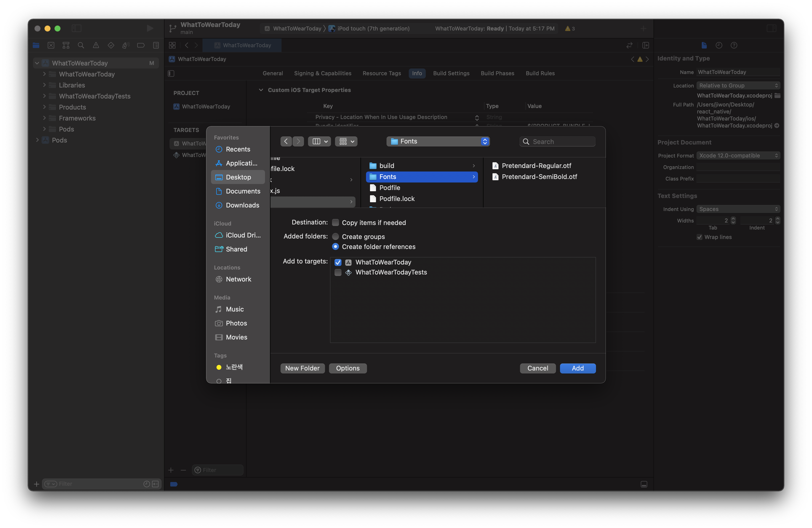Open the Project Format dropdown
Image resolution: width=812 pixels, height=528 pixels.
pyautogui.click(x=738, y=155)
